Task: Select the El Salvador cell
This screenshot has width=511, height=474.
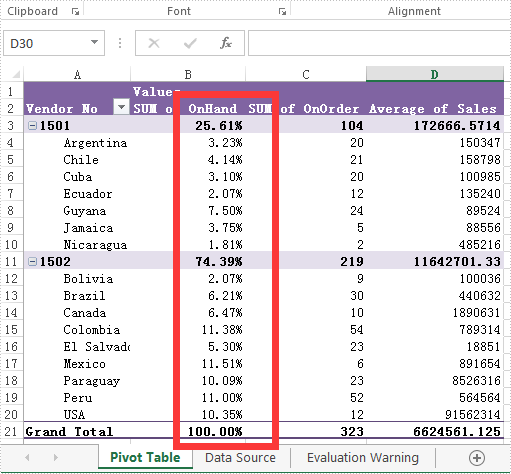Action: pyautogui.click(x=77, y=347)
